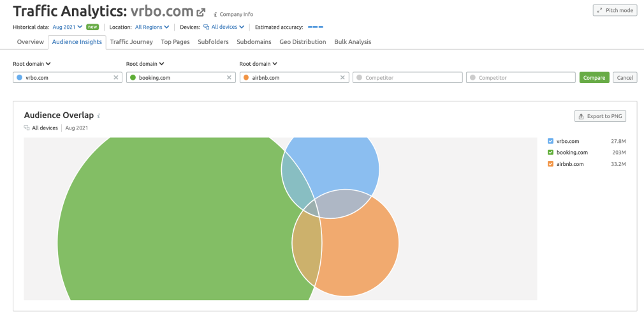Screen dimensions: 644x323
Task: Click the Aug 2021 label under Audience Overlap
Action: pos(77,128)
